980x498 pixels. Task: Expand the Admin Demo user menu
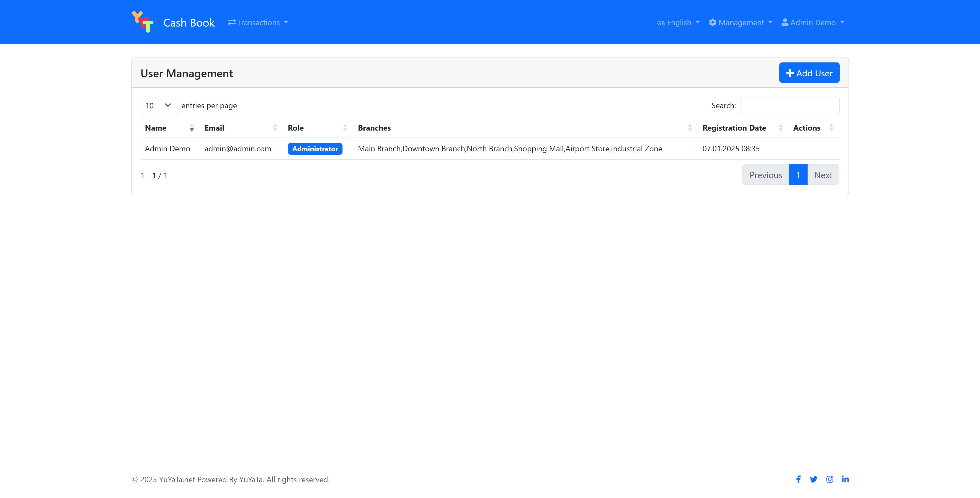pyautogui.click(x=813, y=22)
